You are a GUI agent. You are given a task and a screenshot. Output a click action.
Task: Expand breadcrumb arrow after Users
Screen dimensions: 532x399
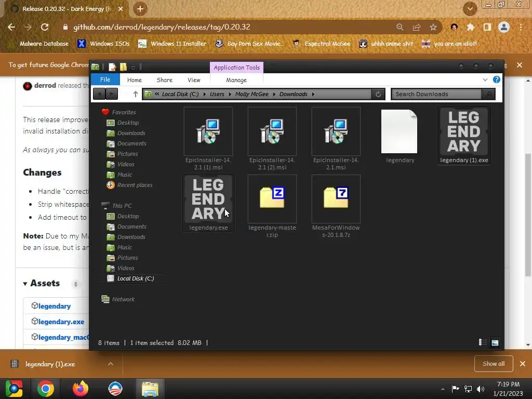[x=230, y=94]
